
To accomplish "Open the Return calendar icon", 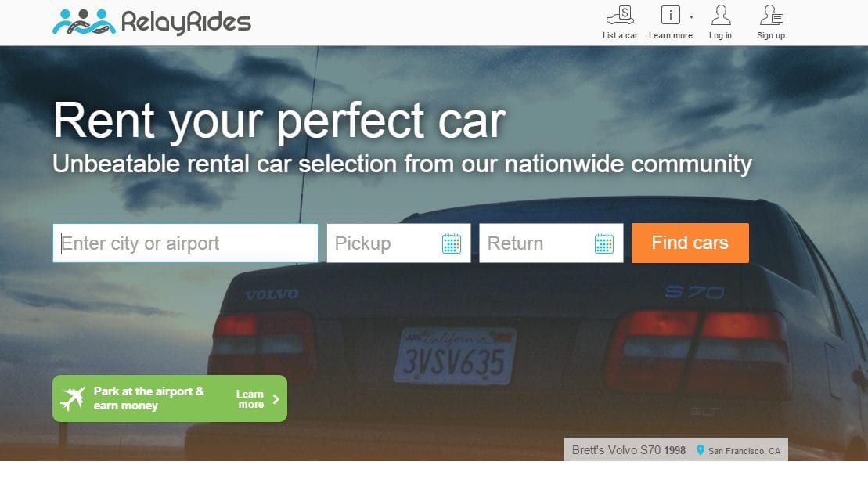I will 604,243.
